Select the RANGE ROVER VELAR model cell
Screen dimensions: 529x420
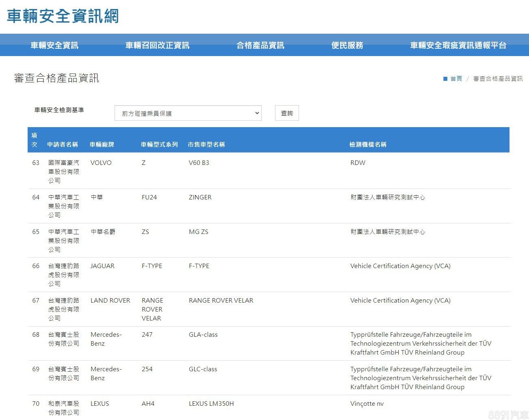click(x=221, y=301)
